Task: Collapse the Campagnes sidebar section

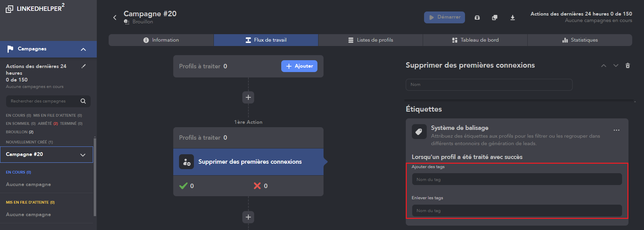Action: (83, 49)
